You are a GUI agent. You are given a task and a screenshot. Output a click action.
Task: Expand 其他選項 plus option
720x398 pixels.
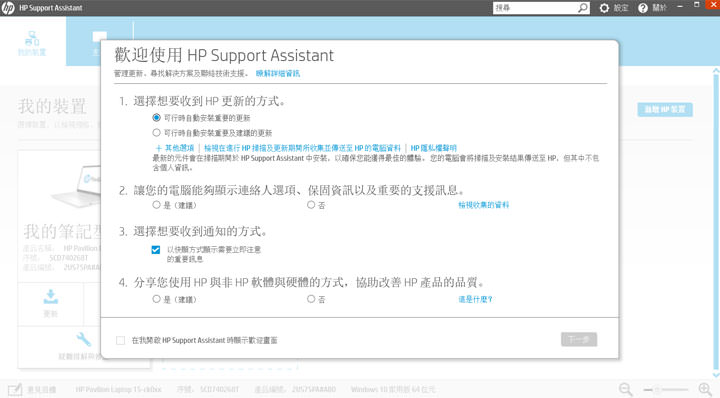(x=174, y=148)
